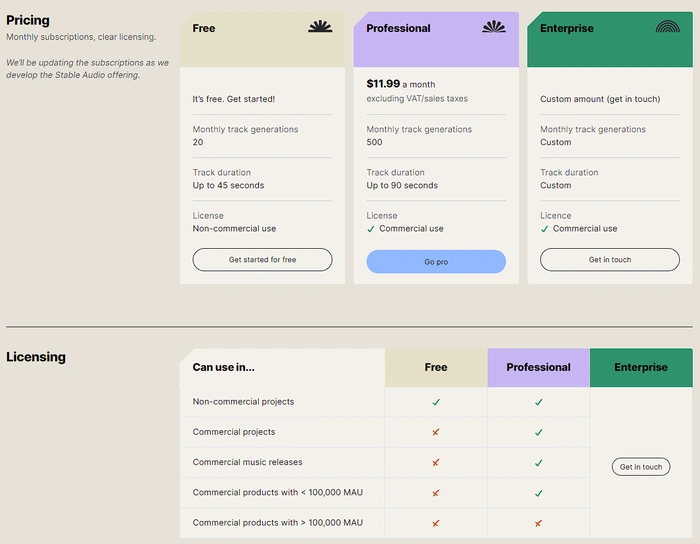Click "Non-commercial use" license text
This screenshot has height=544, width=700.
[x=234, y=228]
